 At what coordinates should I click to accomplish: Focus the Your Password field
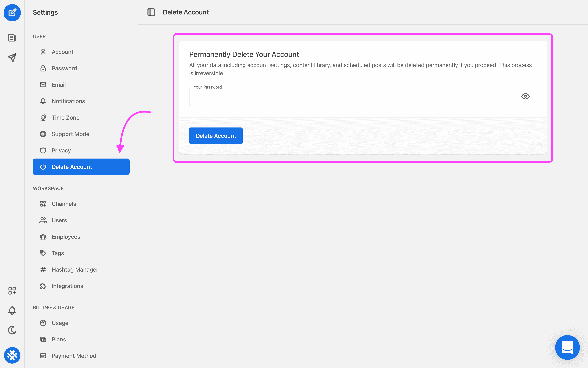[x=363, y=96]
